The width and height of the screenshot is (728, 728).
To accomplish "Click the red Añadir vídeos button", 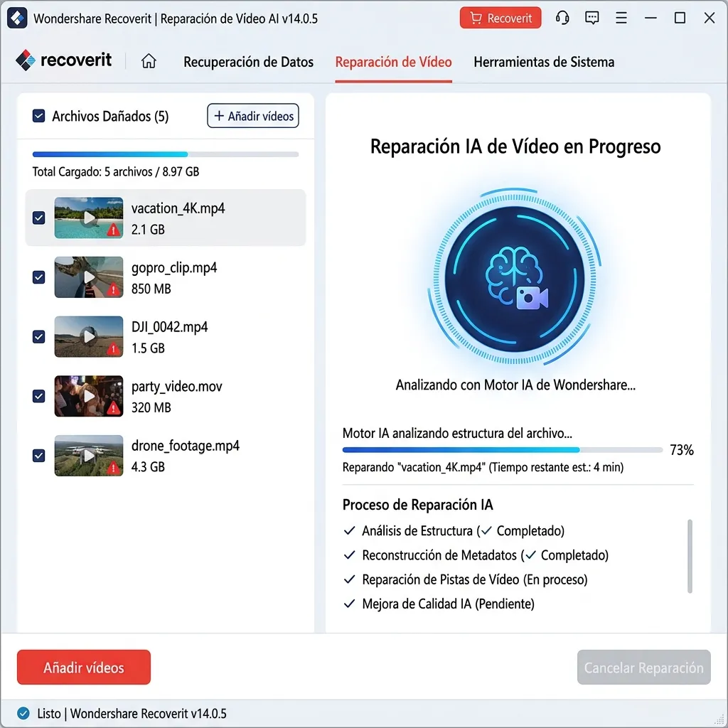I will [x=84, y=667].
